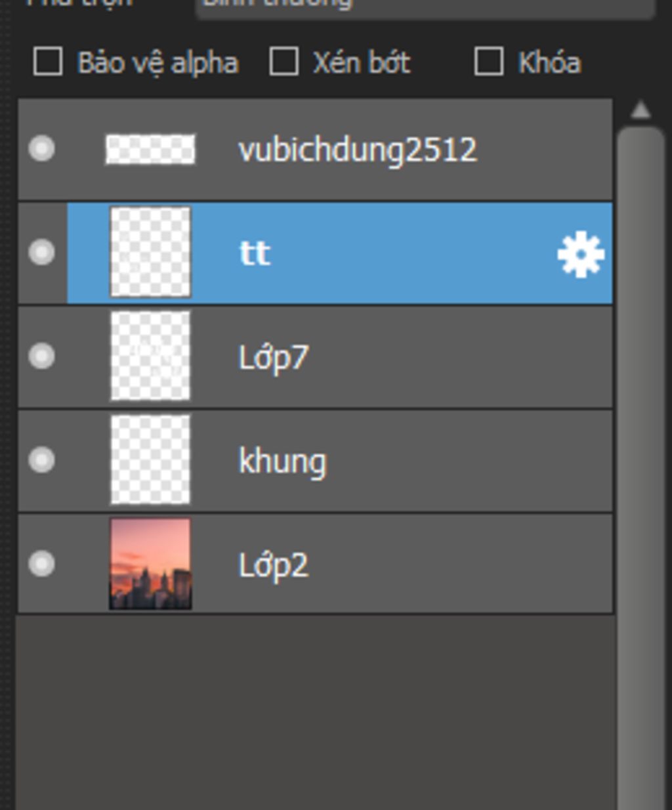Click the vubichdung2512 layer thumbnail

[x=150, y=149]
